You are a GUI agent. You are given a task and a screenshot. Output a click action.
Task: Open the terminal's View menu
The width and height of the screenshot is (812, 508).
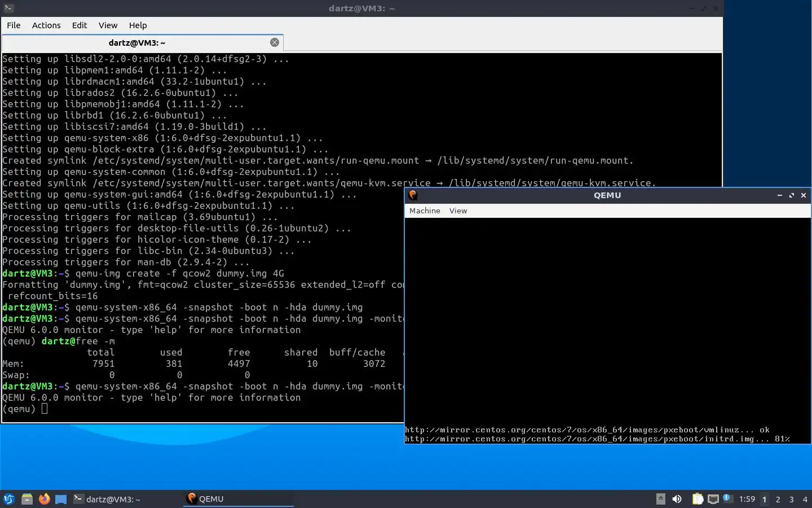pos(108,25)
